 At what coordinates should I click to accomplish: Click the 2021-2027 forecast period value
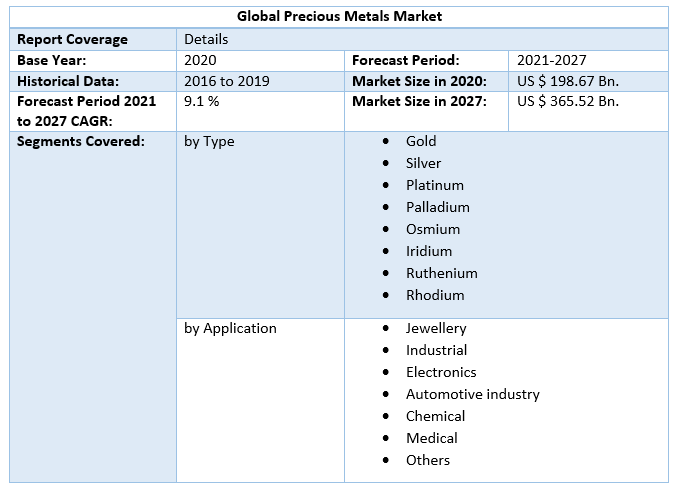553,60
